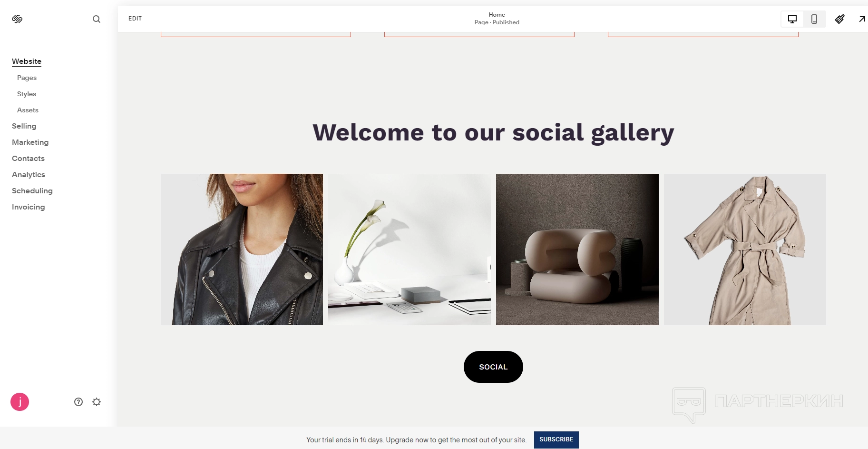Open the Selling menu
The width and height of the screenshot is (868, 449).
point(24,126)
